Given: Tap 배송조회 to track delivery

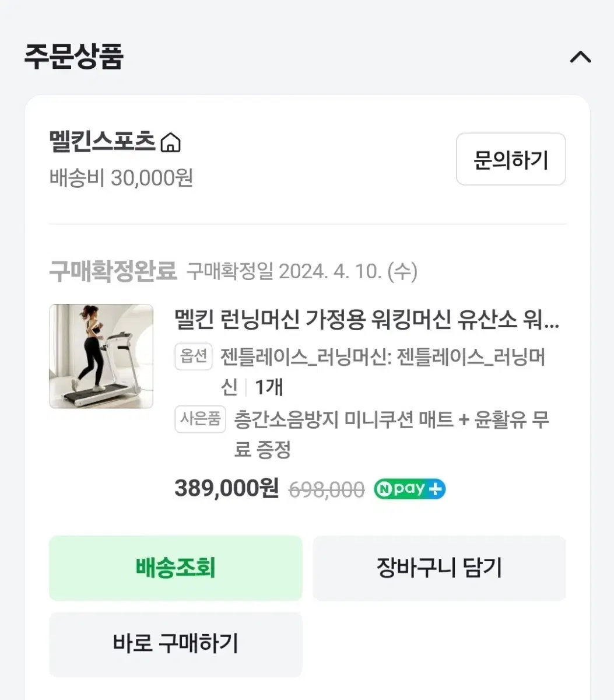Looking at the screenshot, I should pyautogui.click(x=176, y=568).
